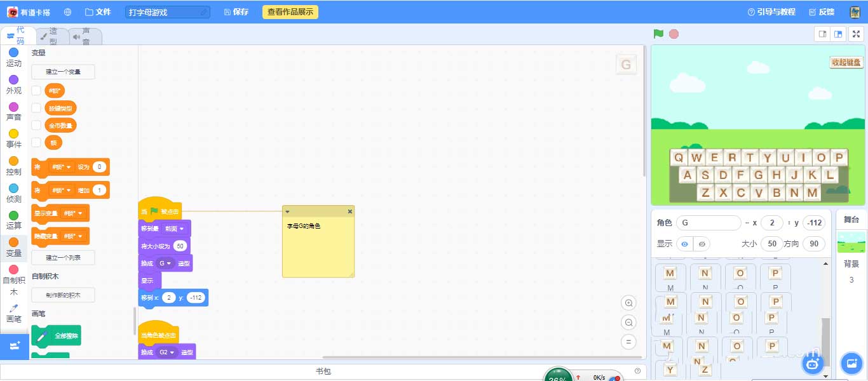Open 引导与教程 (Guides & Tutorials)
Viewport: 868px width, 381px height.
tap(771, 12)
